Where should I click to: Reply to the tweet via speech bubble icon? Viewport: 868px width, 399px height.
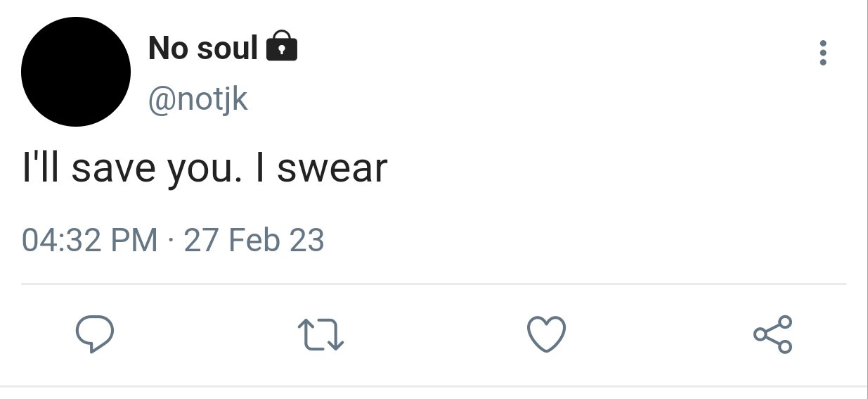[x=95, y=334]
